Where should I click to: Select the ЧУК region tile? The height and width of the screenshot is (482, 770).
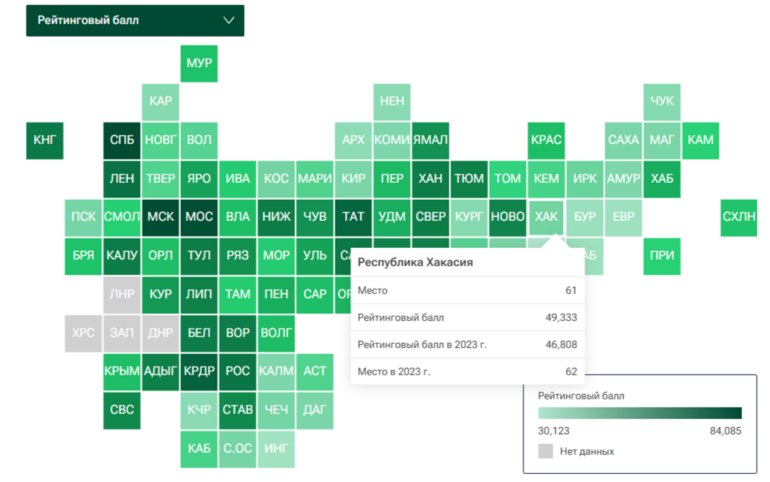(662, 102)
